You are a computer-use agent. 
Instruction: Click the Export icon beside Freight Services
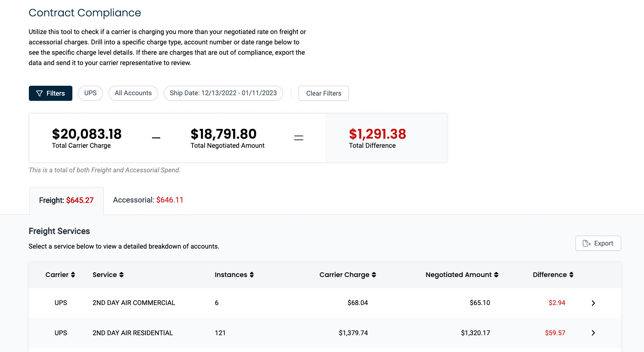coord(587,243)
